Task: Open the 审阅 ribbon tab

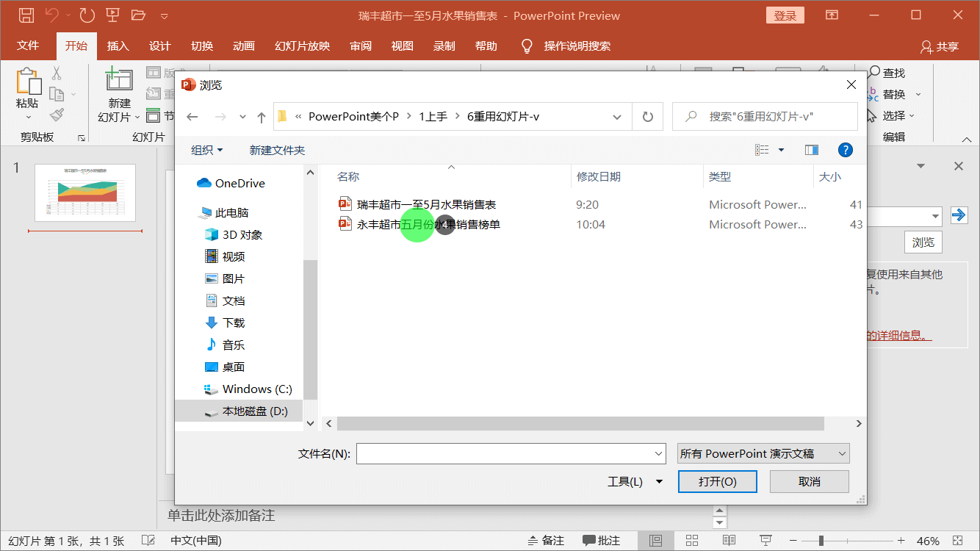Action: tap(361, 46)
